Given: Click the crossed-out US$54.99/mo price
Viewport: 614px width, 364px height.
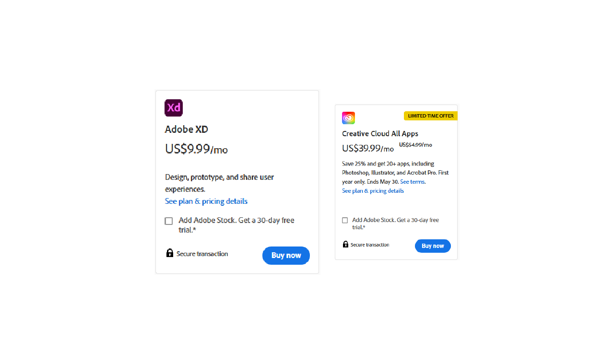Looking at the screenshot, I should click(x=415, y=144).
